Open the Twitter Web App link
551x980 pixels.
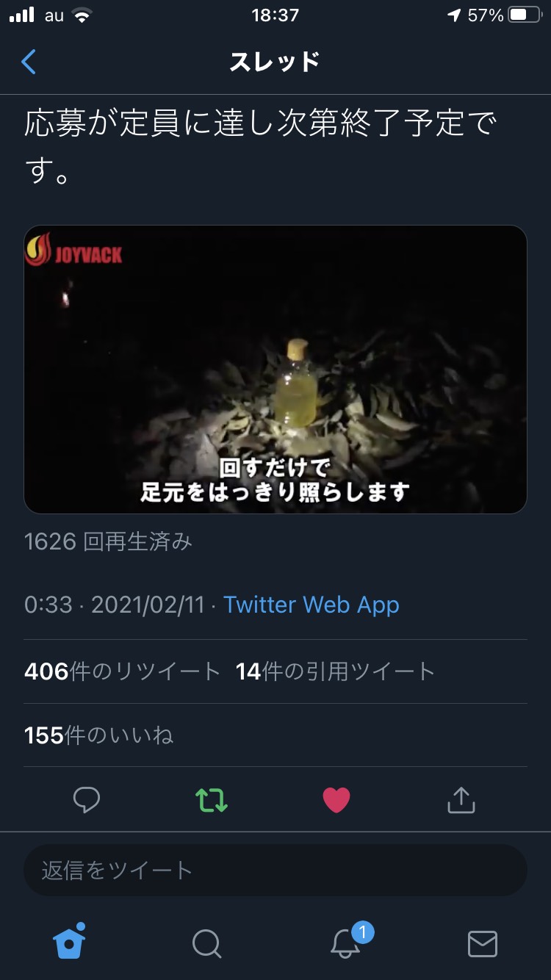coord(311,605)
